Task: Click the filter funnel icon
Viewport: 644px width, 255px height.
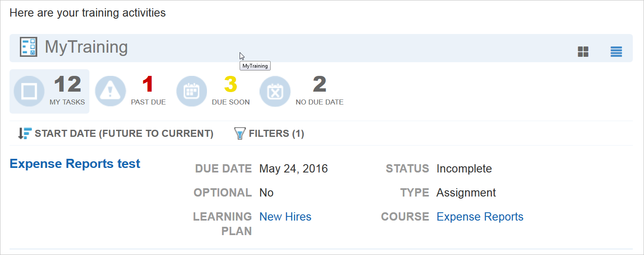Action: click(x=240, y=134)
